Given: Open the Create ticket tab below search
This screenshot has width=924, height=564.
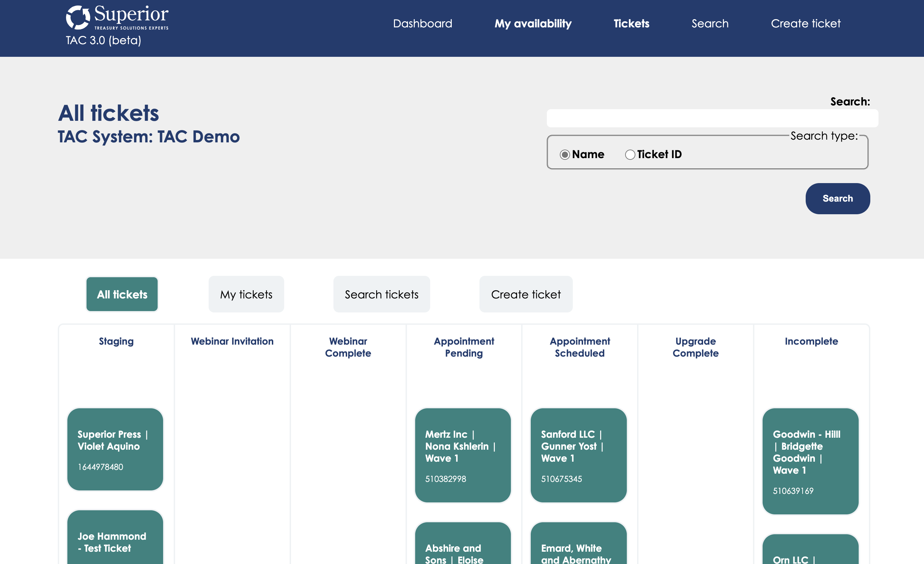Looking at the screenshot, I should point(526,294).
